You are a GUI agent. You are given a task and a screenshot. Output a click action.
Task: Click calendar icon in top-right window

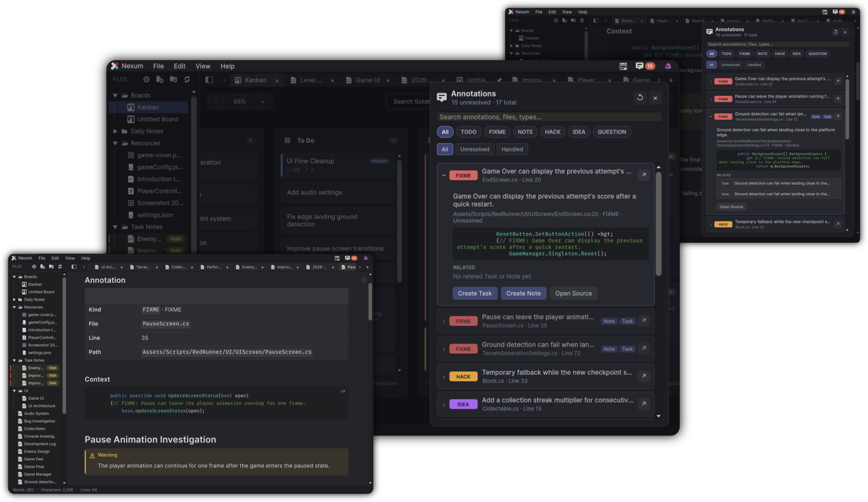tap(825, 12)
